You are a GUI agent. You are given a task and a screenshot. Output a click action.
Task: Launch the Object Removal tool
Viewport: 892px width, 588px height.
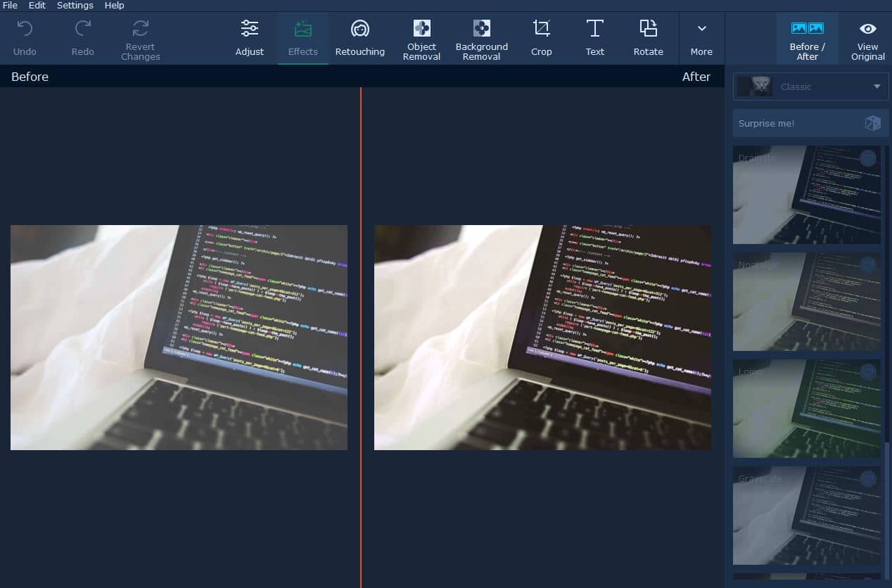(x=421, y=38)
